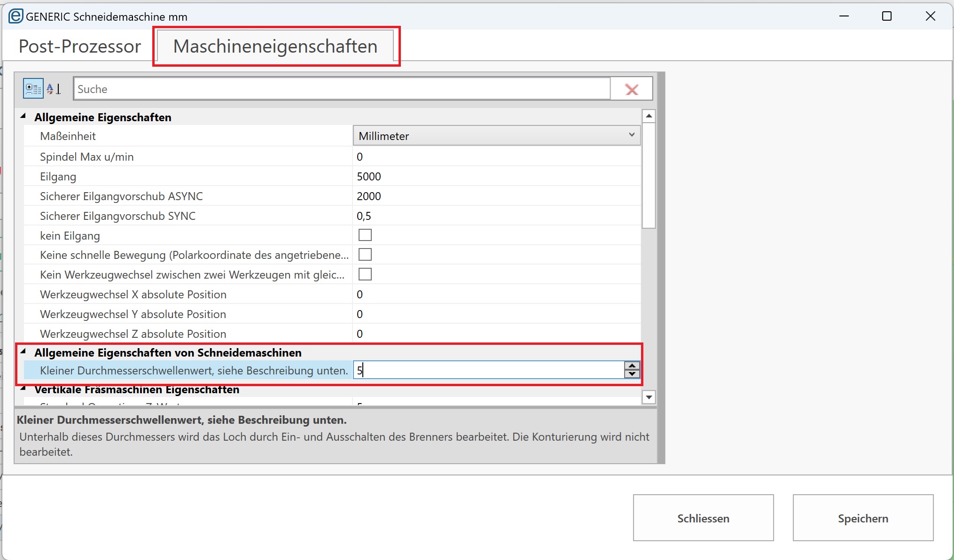Edit the Eilgang value 5000
The width and height of the screenshot is (954, 560).
click(497, 176)
